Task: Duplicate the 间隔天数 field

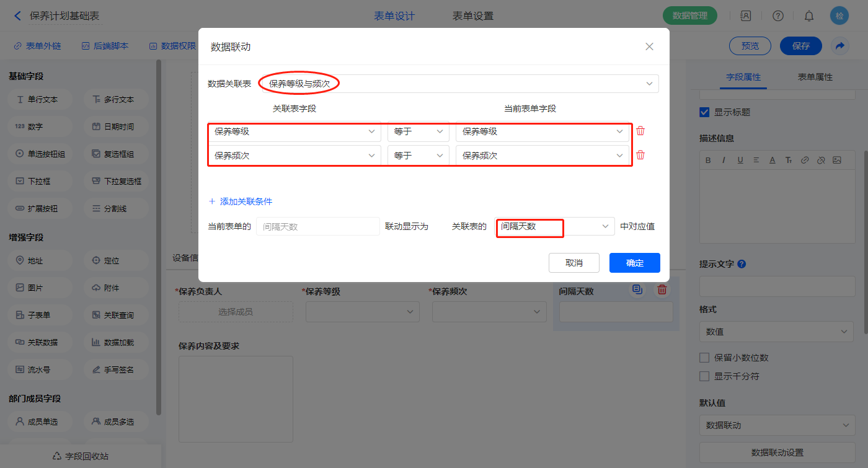Action: click(x=637, y=289)
